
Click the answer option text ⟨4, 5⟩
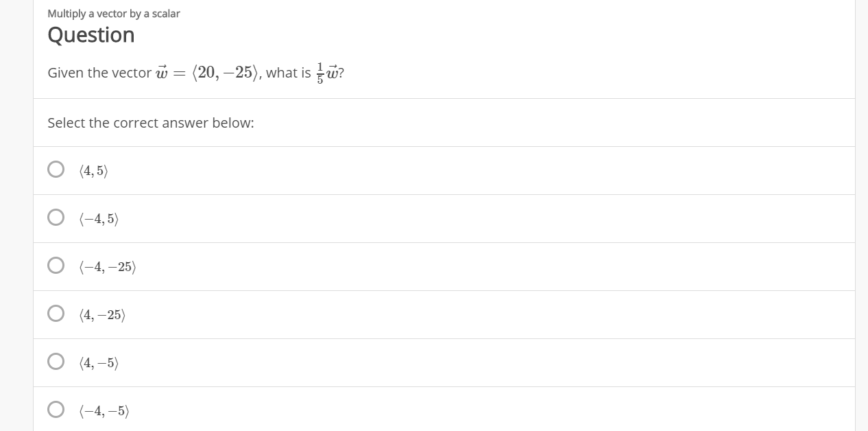pyautogui.click(x=93, y=170)
